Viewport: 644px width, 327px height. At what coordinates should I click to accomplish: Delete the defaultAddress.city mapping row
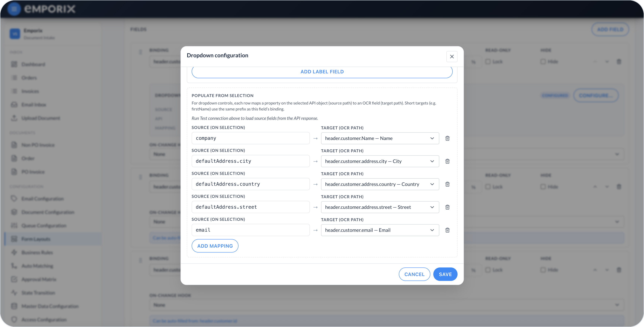tap(447, 161)
